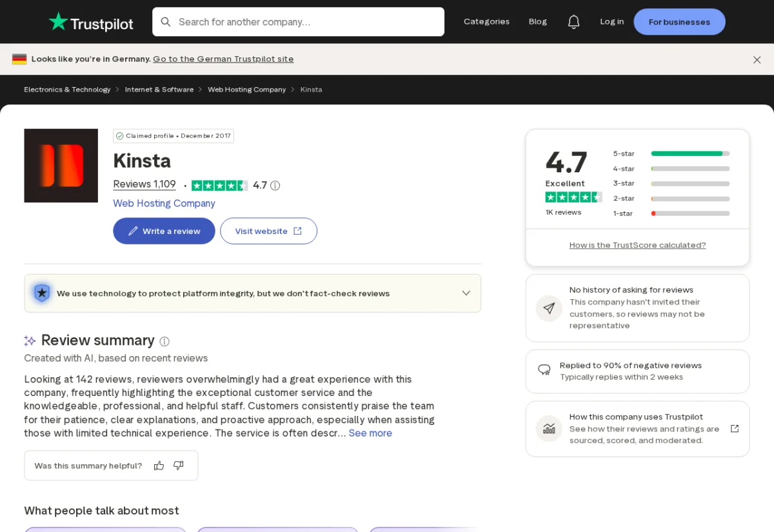This screenshot has width=774, height=532.
Task: Click the chart icon for Trustpilot usage
Action: tap(549, 428)
